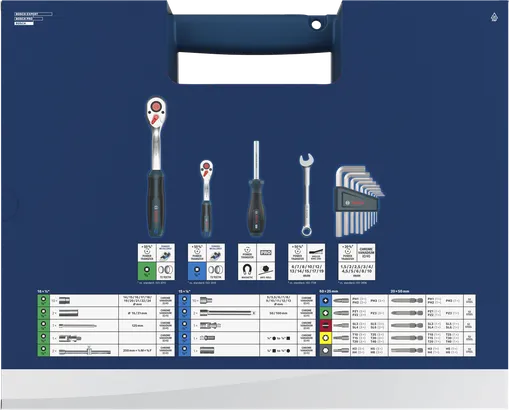Click the 2x deep socket image in the green table
This screenshot has width=509, height=410.
68,313
